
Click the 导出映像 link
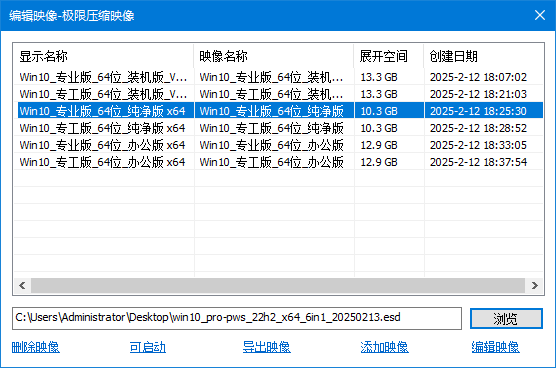pos(267,347)
